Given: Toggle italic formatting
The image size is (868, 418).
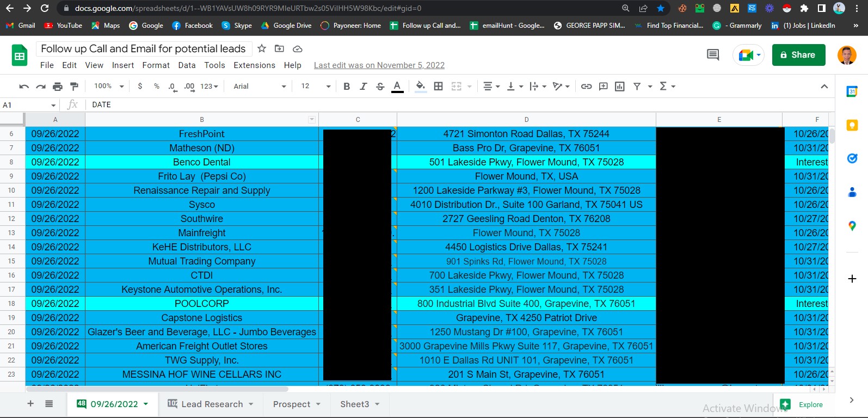Looking at the screenshot, I should pos(364,87).
